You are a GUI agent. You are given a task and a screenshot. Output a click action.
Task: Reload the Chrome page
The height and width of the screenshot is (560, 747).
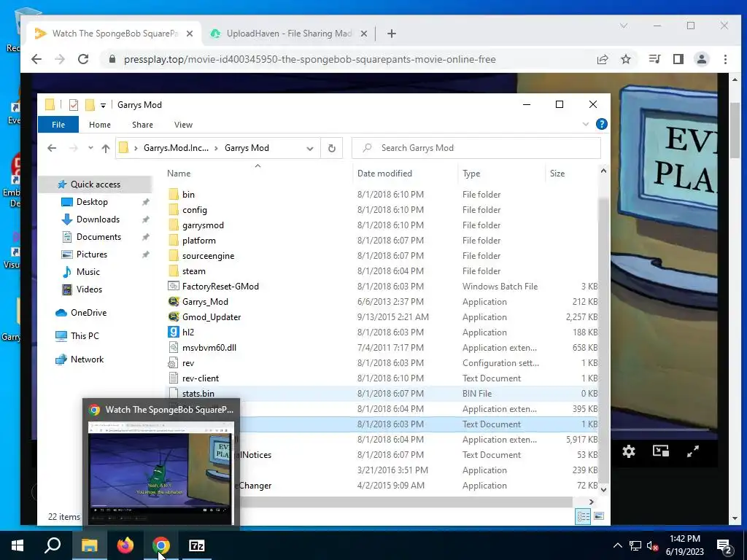click(x=83, y=59)
